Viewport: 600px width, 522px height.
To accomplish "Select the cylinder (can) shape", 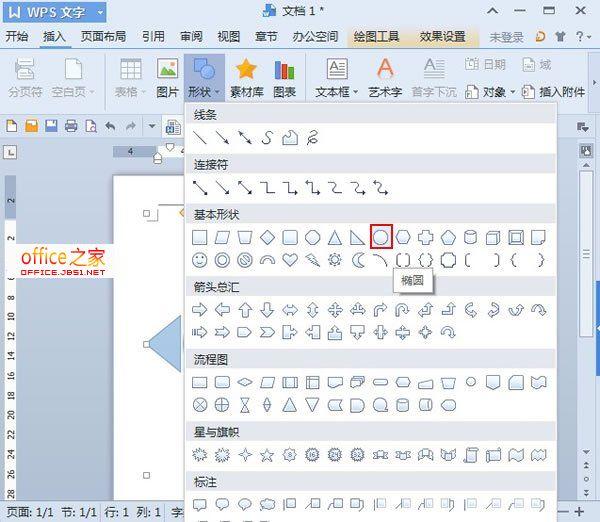I will (470, 238).
